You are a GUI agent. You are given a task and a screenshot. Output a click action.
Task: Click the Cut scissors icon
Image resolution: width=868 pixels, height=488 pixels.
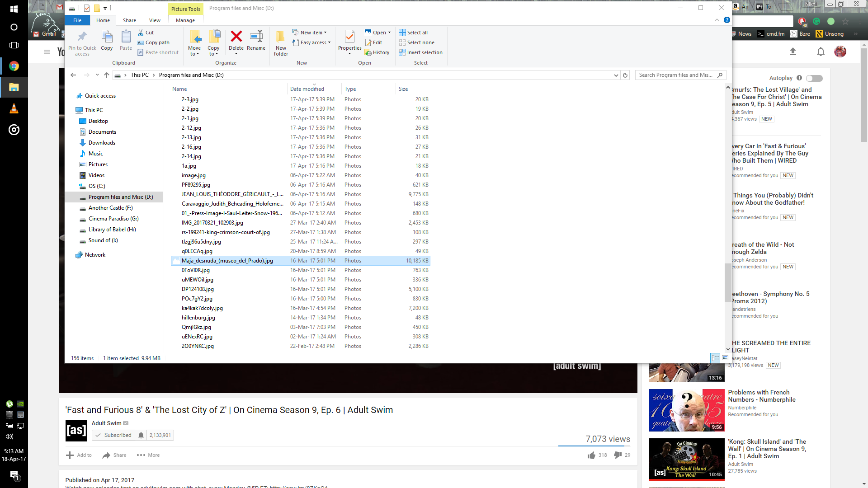coord(141,33)
